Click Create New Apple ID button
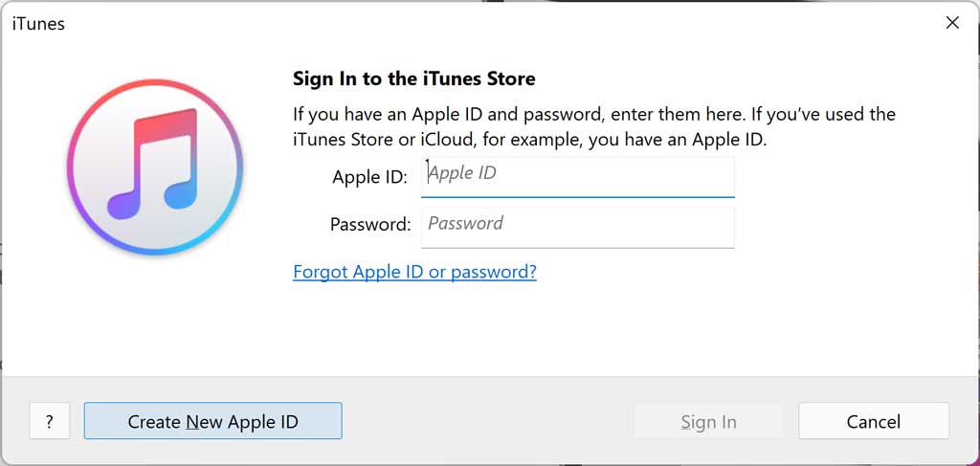The image size is (980, 466). [213, 421]
